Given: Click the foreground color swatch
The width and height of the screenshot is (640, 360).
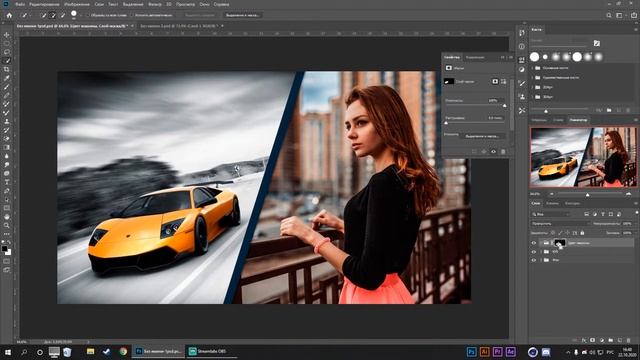Looking at the screenshot, I should coord(5,249).
